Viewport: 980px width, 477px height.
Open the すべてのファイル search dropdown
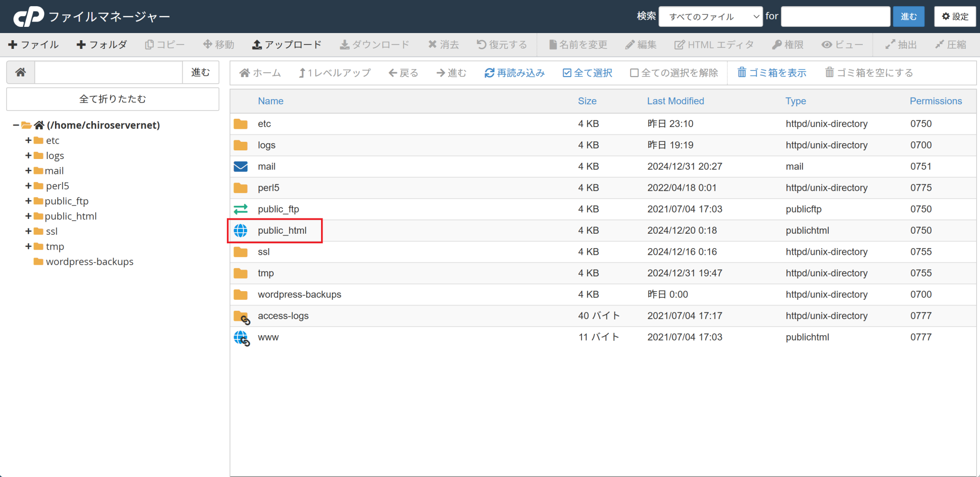click(x=710, y=16)
